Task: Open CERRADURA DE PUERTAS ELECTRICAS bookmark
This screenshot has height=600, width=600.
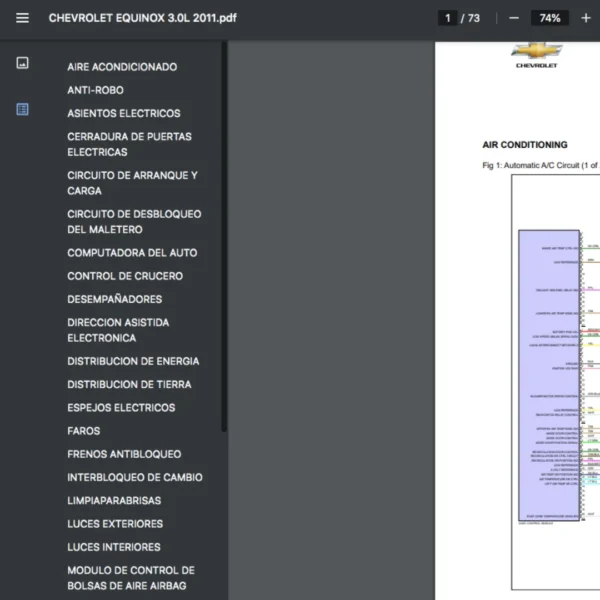Action: click(129, 144)
